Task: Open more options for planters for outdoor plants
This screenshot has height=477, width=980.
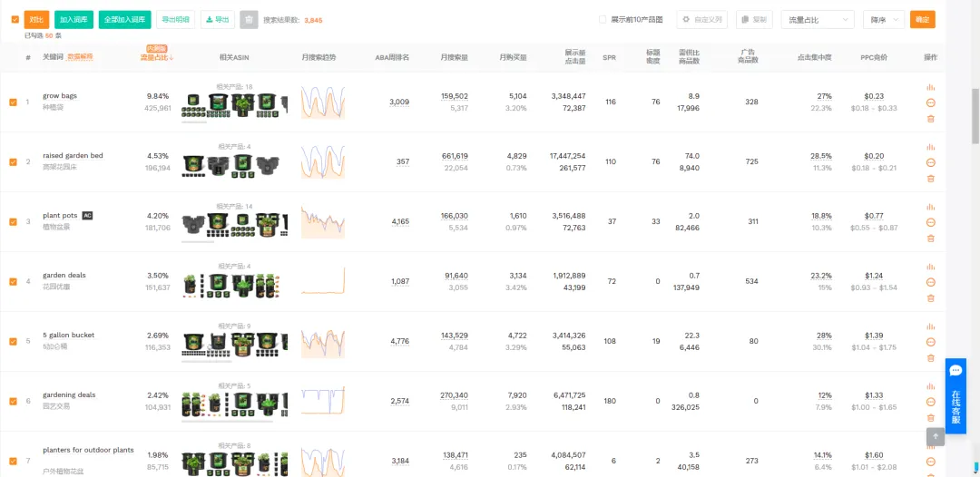Action: [x=931, y=462]
